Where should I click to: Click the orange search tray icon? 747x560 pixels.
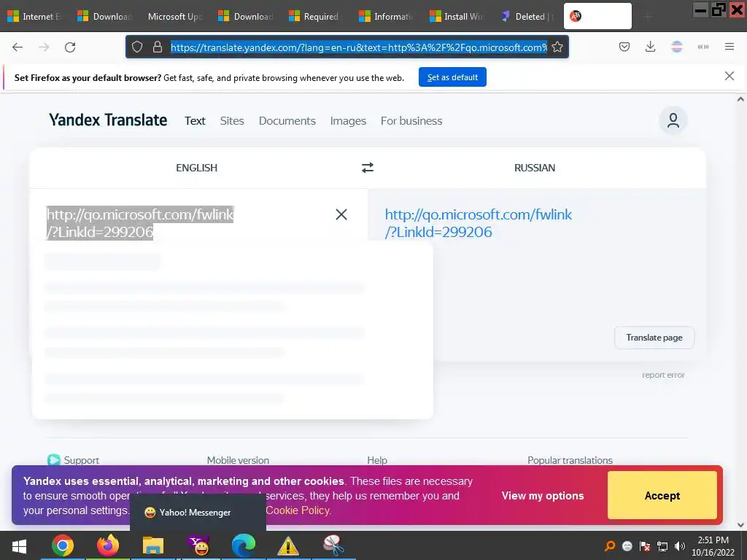point(610,546)
